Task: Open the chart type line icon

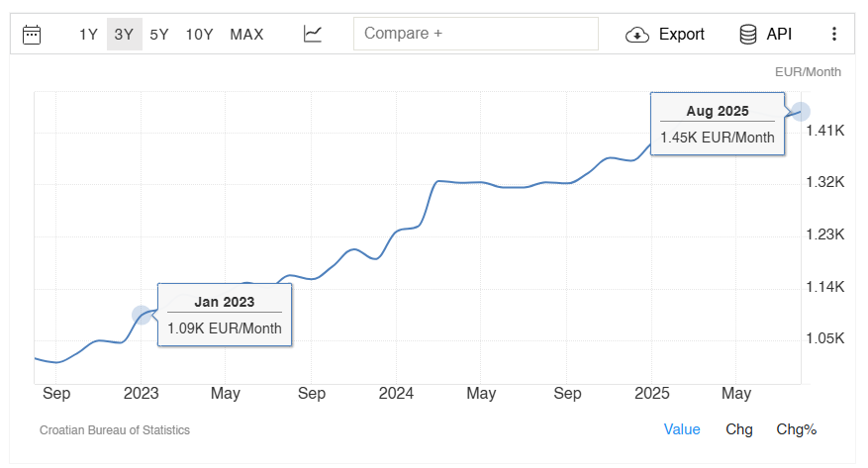Action: pos(313,34)
